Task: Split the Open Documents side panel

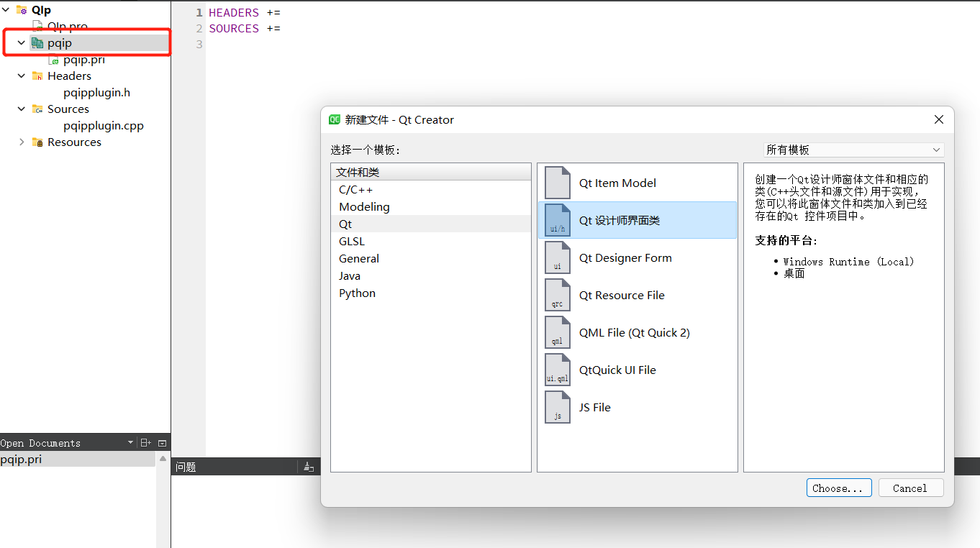Action: [x=145, y=443]
